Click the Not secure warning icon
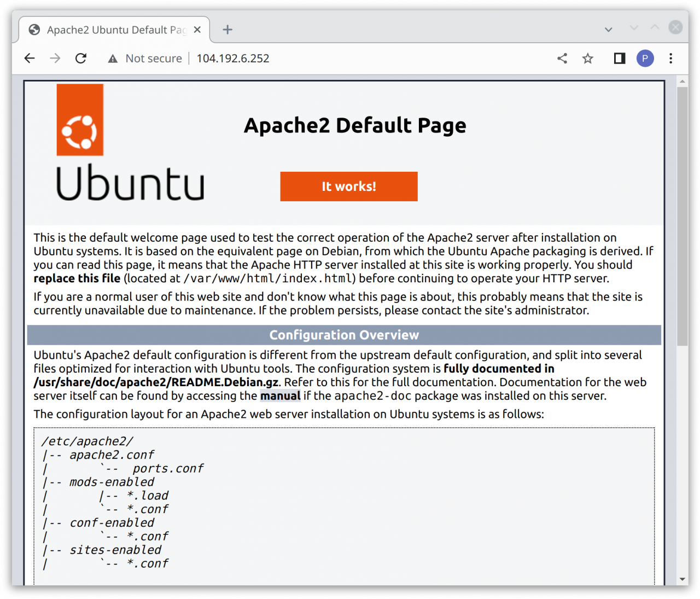The image size is (700, 599). 113,58
